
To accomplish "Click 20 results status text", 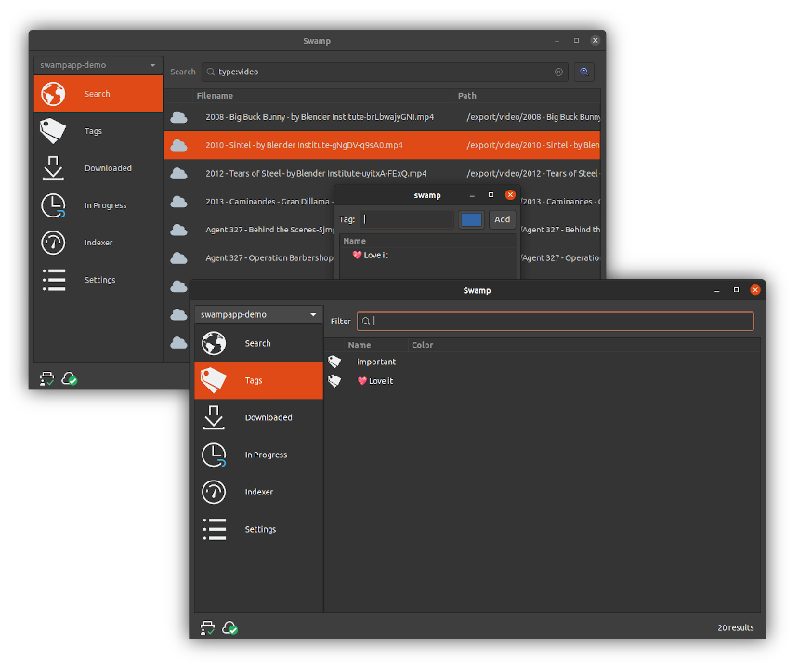I will coord(735,627).
